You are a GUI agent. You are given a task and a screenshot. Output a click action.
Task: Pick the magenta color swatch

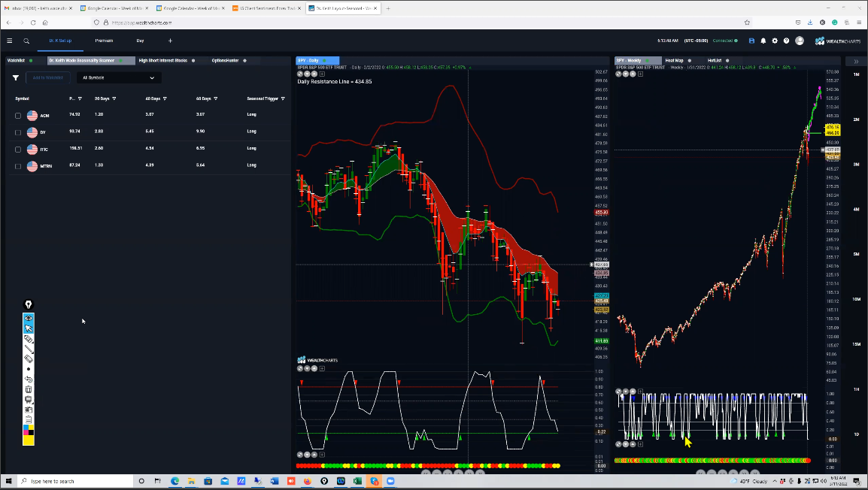coord(26,433)
